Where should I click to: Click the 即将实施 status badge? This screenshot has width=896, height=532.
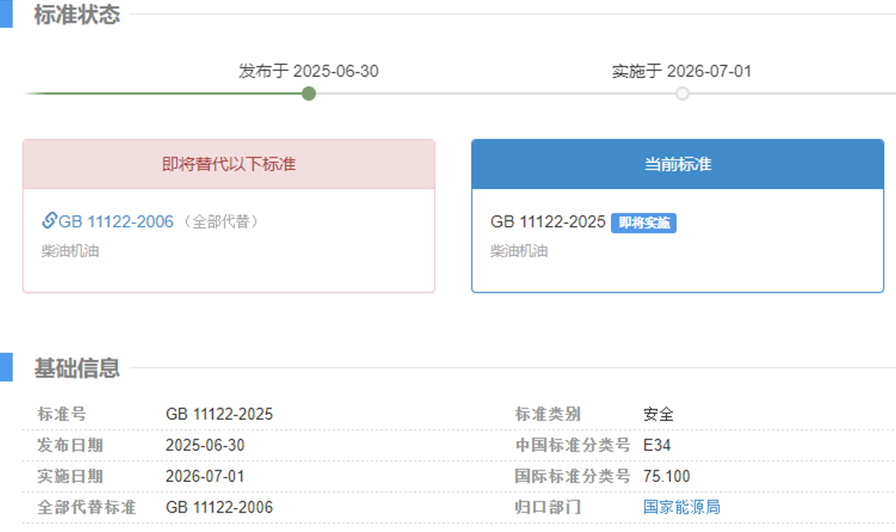coord(643,222)
